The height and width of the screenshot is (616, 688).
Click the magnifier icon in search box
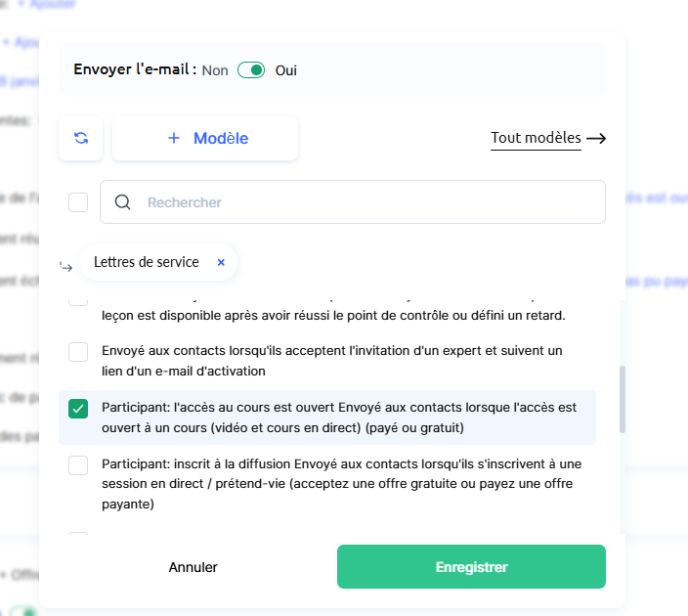pos(123,202)
